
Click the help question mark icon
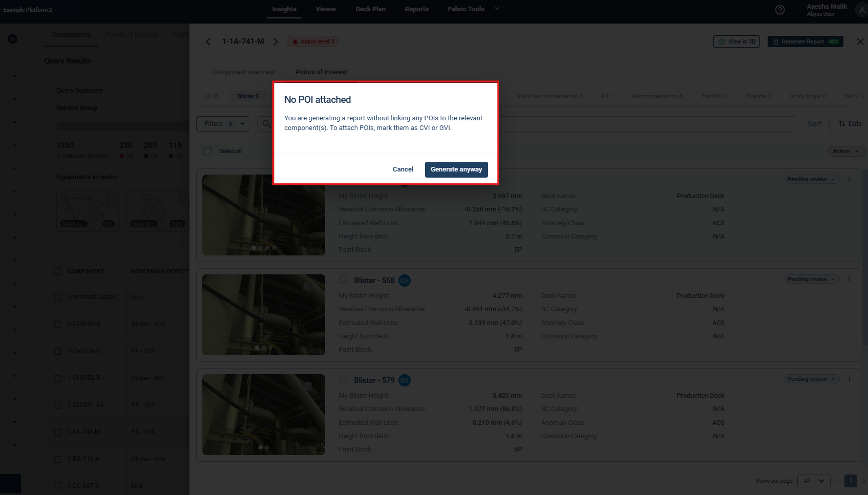point(780,10)
